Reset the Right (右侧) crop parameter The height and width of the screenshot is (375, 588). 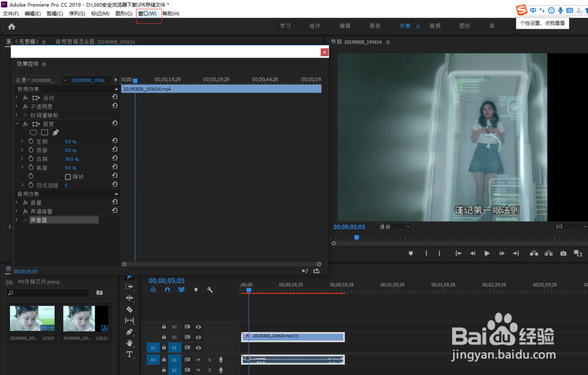click(x=115, y=158)
